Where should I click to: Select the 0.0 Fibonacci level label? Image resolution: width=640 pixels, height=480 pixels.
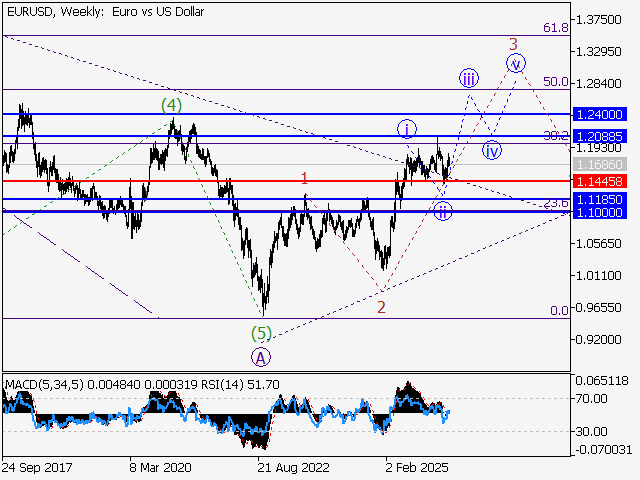pyautogui.click(x=560, y=311)
